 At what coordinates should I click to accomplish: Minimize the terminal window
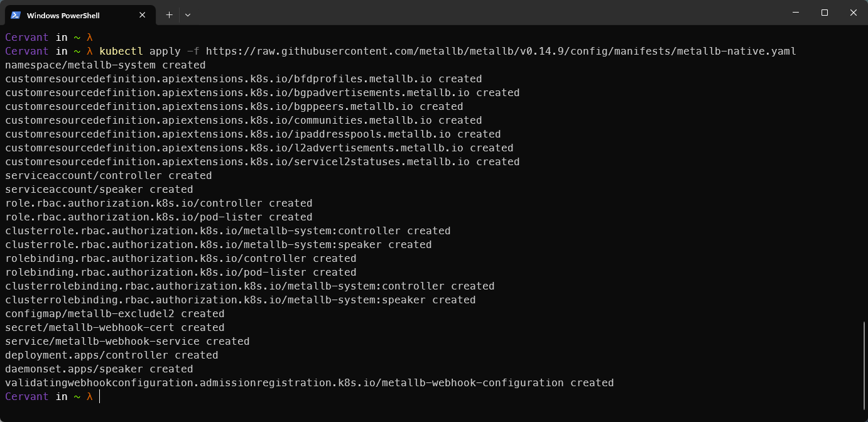796,13
